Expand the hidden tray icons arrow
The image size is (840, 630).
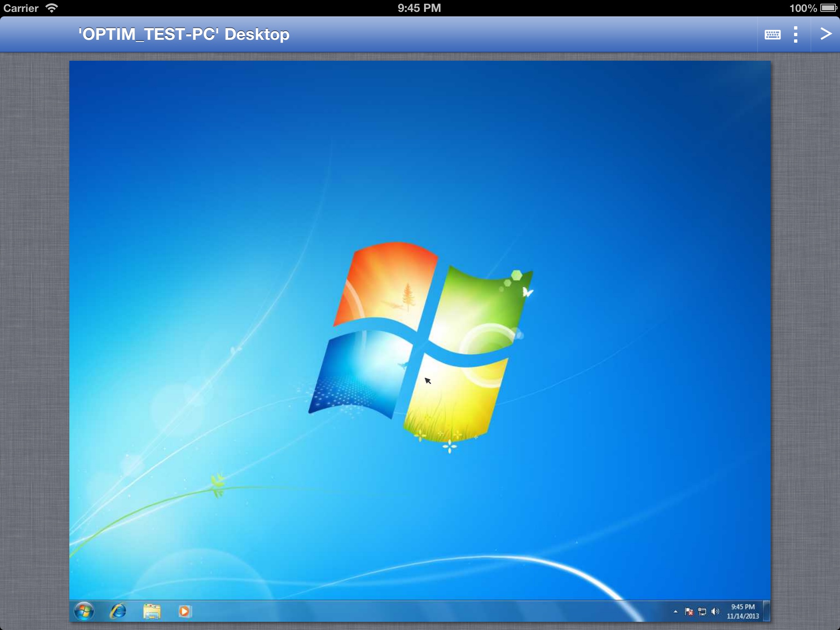pyautogui.click(x=676, y=612)
